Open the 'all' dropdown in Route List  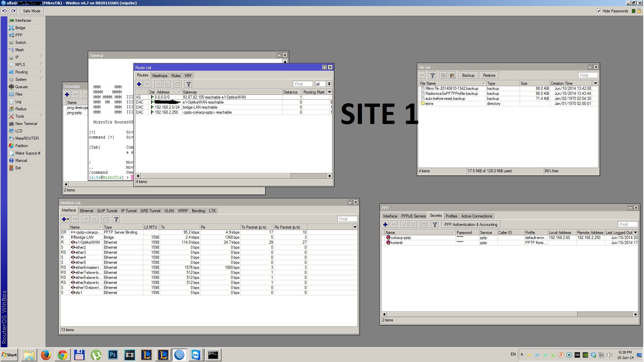(329, 84)
